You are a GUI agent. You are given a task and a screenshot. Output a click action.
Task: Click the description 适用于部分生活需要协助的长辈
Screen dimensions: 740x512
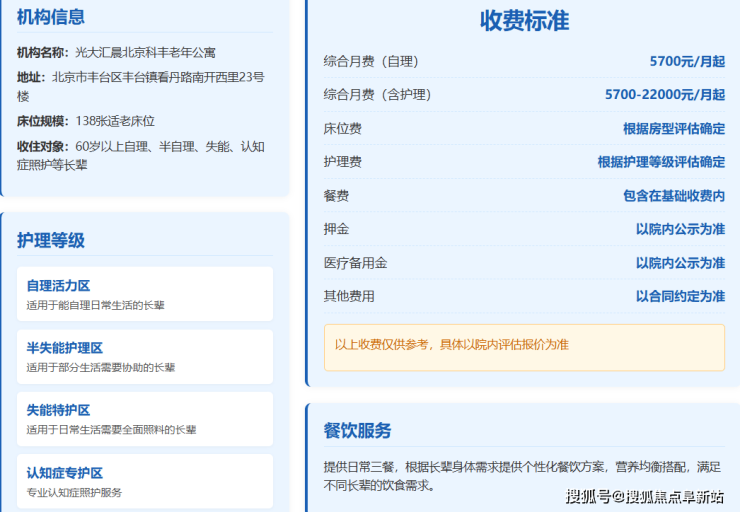[x=101, y=368]
